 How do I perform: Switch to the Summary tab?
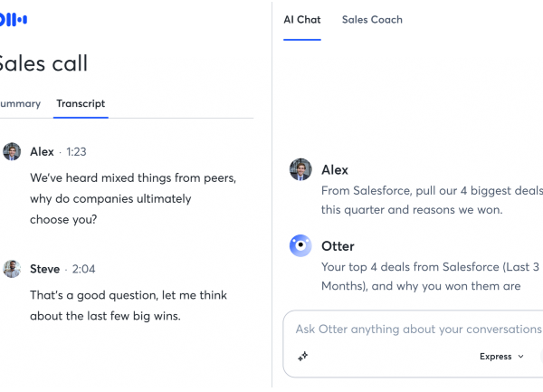click(20, 104)
